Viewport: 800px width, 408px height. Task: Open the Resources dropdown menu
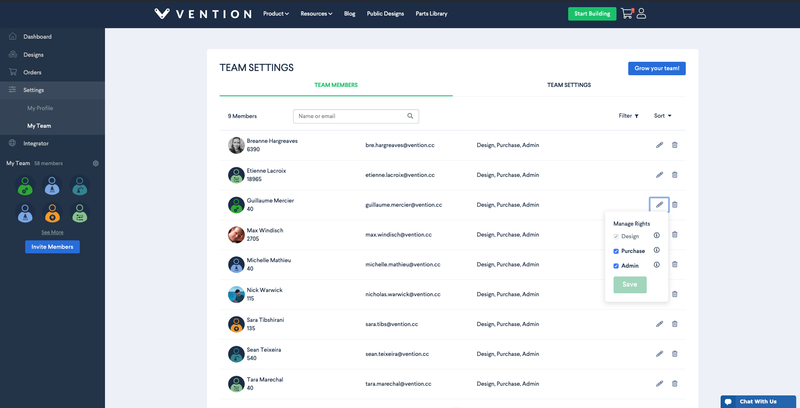click(x=316, y=14)
